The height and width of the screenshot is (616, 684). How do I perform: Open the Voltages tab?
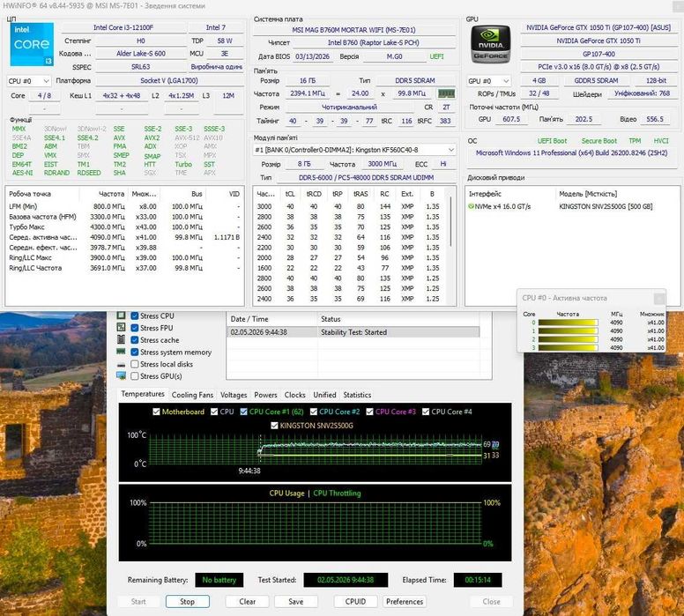coord(234,395)
